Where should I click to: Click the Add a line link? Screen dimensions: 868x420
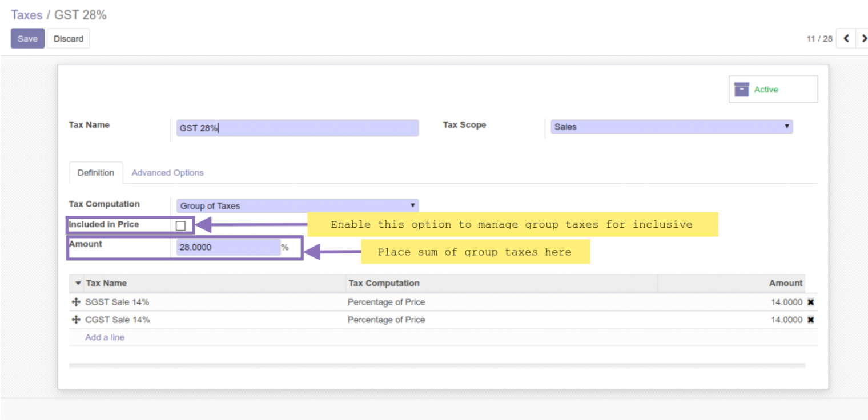pyautogui.click(x=105, y=337)
